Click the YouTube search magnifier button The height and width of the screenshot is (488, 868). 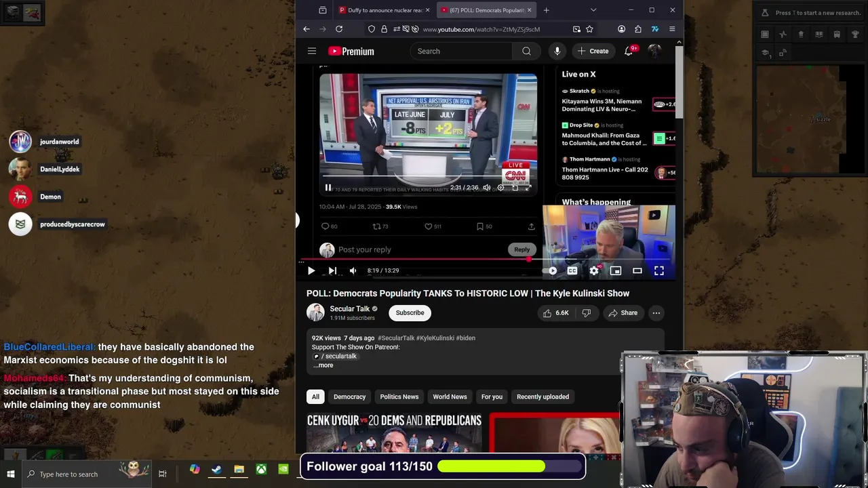pyautogui.click(x=526, y=52)
